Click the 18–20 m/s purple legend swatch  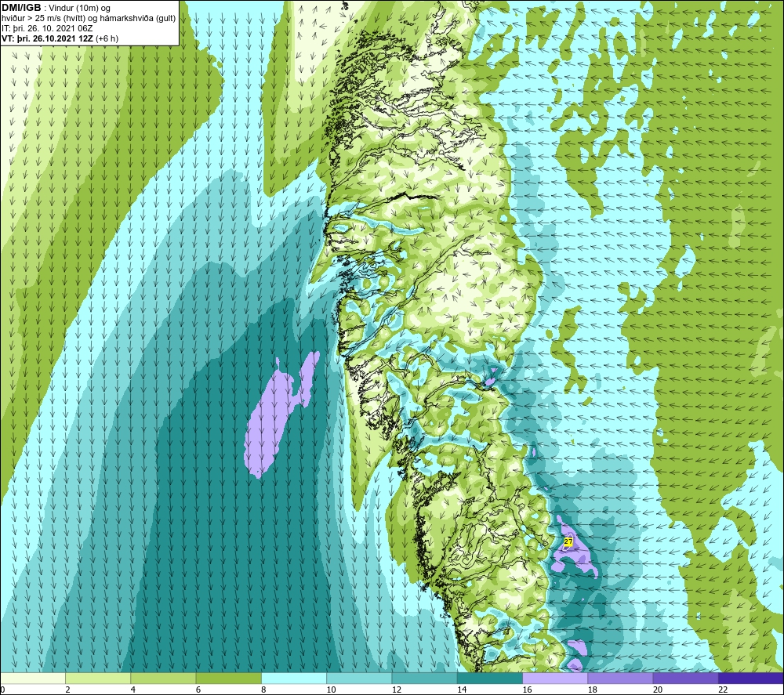tap(620, 678)
